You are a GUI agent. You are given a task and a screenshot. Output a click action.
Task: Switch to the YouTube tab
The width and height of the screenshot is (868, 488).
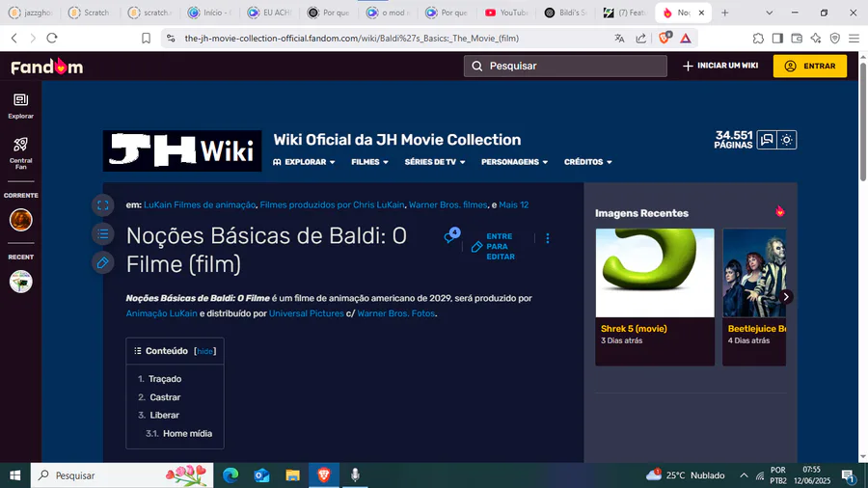(x=506, y=13)
